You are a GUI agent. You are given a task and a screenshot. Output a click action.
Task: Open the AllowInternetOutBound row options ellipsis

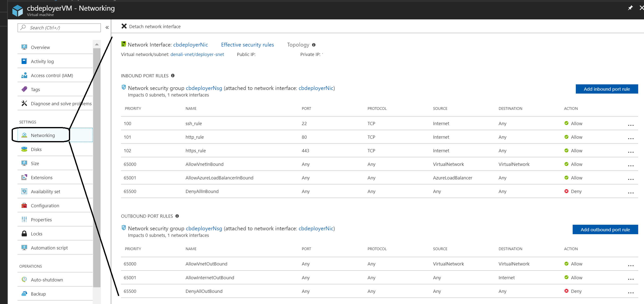click(x=630, y=279)
